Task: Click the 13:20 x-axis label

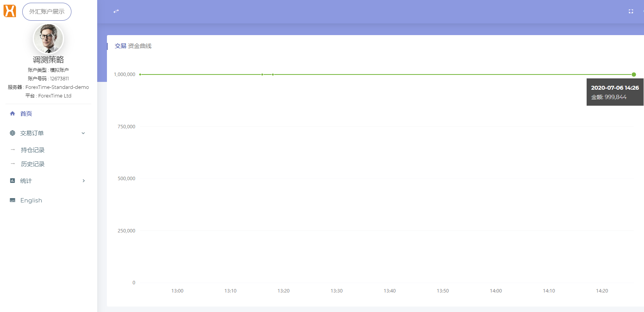Action: [284, 291]
